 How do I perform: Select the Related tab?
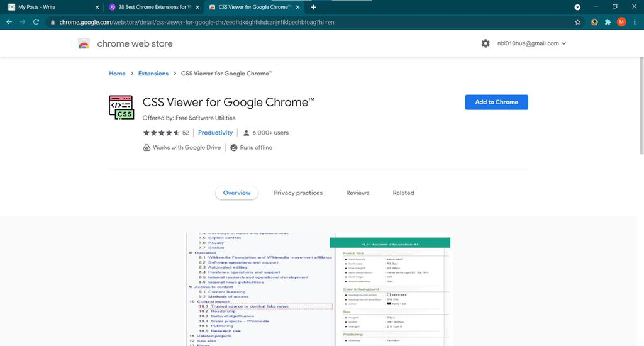[x=403, y=193]
